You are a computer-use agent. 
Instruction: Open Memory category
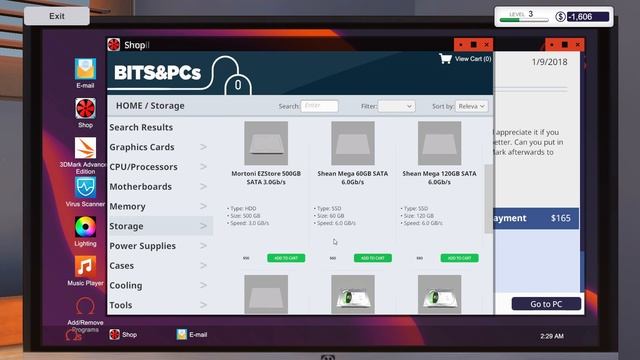click(159, 207)
